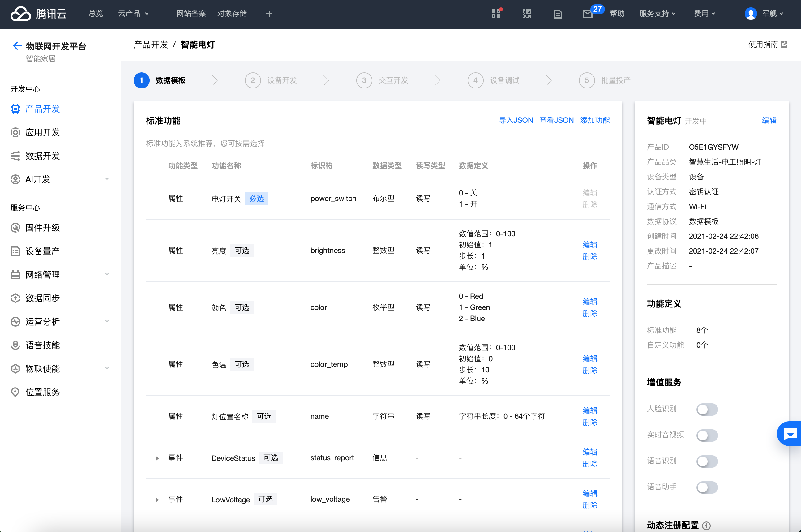801x532 pixels.
Task: Click the 查看JSON link
Action: (x=556, y=120)
